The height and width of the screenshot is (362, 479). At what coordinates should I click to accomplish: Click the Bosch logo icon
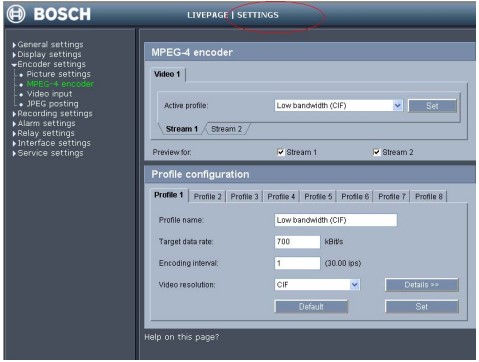click(16, 14)
